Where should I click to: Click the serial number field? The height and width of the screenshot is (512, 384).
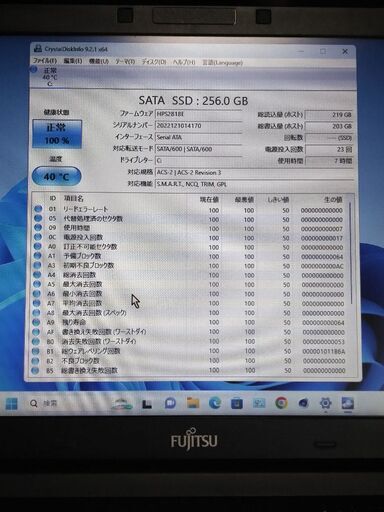pyautogui.click(x=199, y=126)
